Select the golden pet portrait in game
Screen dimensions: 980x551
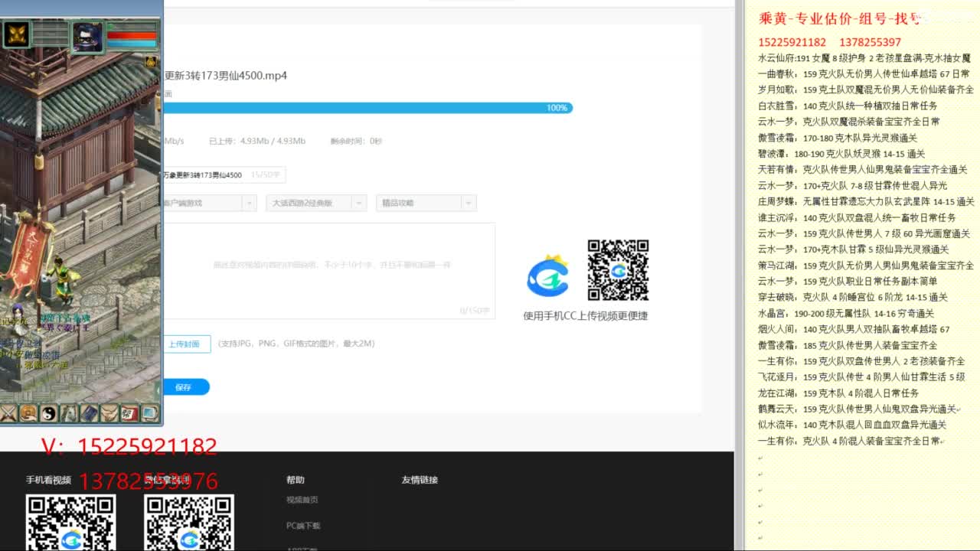(x=17, y=34)
